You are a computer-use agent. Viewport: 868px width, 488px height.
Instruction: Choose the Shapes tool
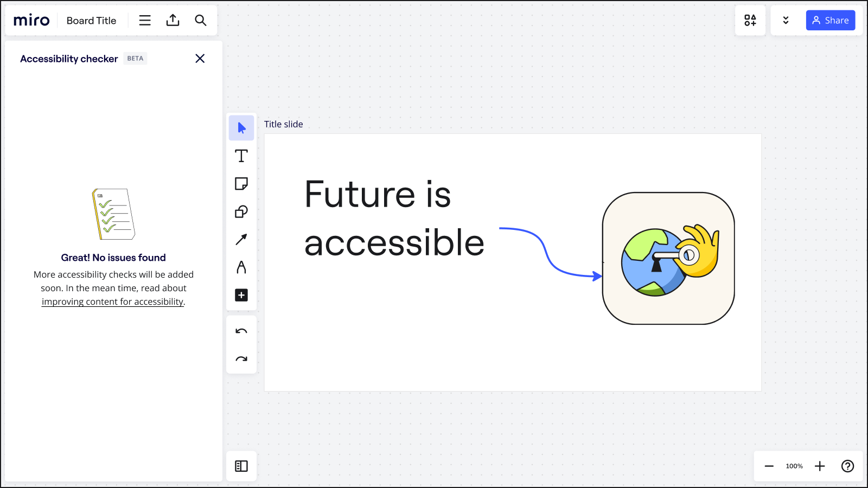tap(241, 211)
